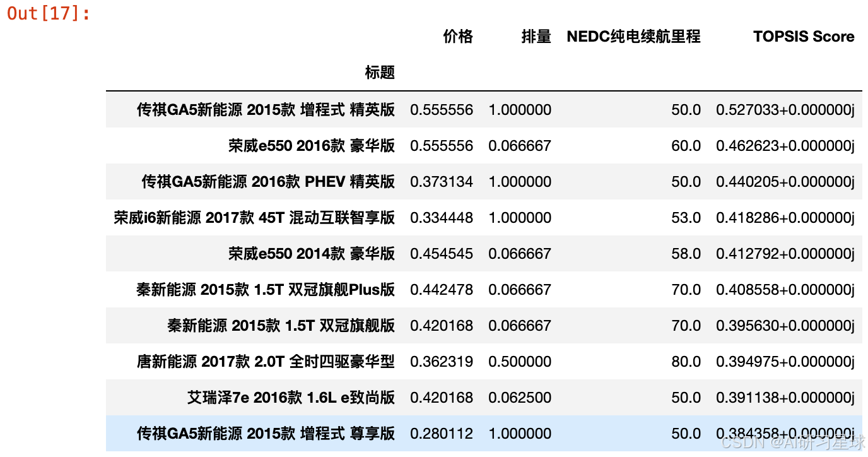Image resolution: width=868 pixels, height=457 pixels.
Task: Click price value 0.454545
Action: coord(442,254)
